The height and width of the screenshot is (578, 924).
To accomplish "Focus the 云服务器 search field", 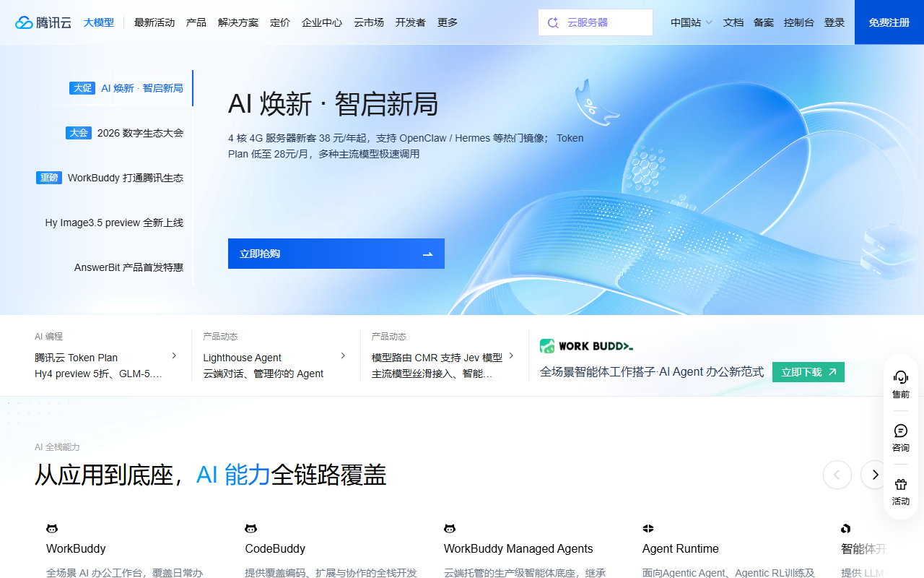I will click(x=596, y=22).
